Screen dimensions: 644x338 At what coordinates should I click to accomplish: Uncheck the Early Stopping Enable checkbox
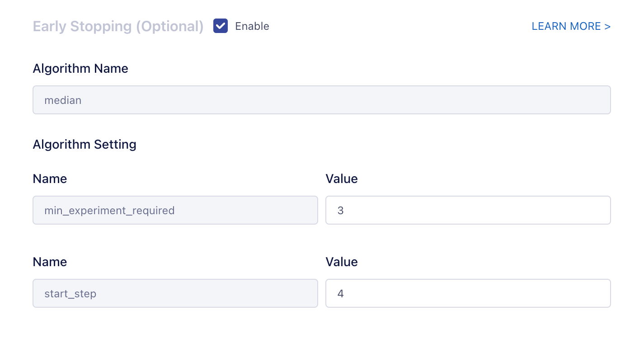tap(221, 26)
